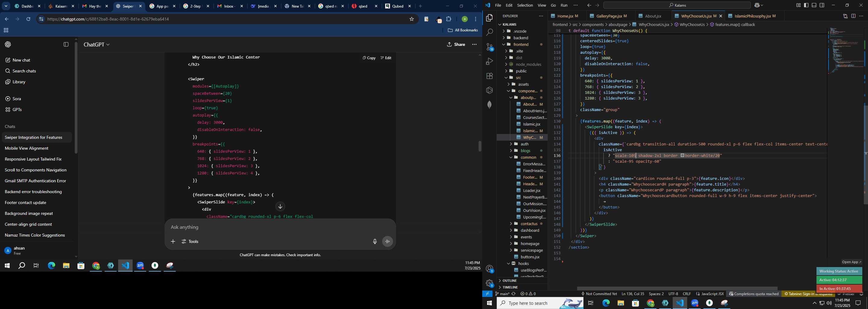Click split editor right icon in VS Code
868x309 pixels.
[x=853, y=16]
